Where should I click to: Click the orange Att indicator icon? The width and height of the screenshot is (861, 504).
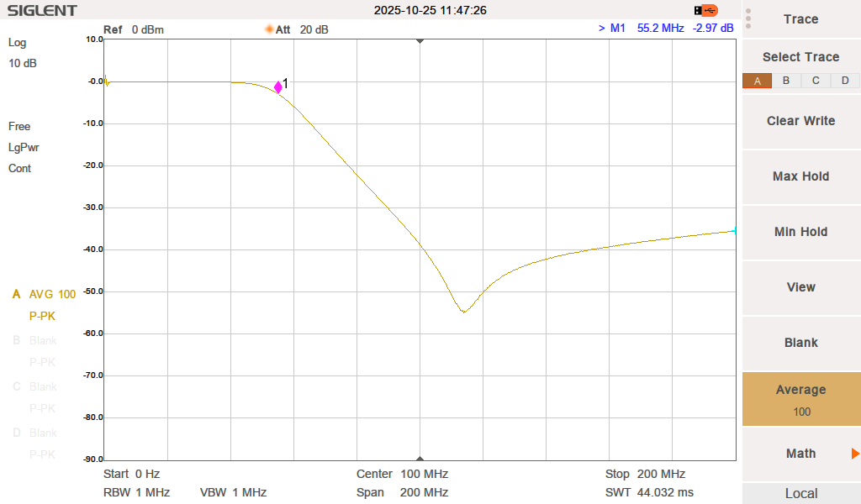click(x=269, y=29)
